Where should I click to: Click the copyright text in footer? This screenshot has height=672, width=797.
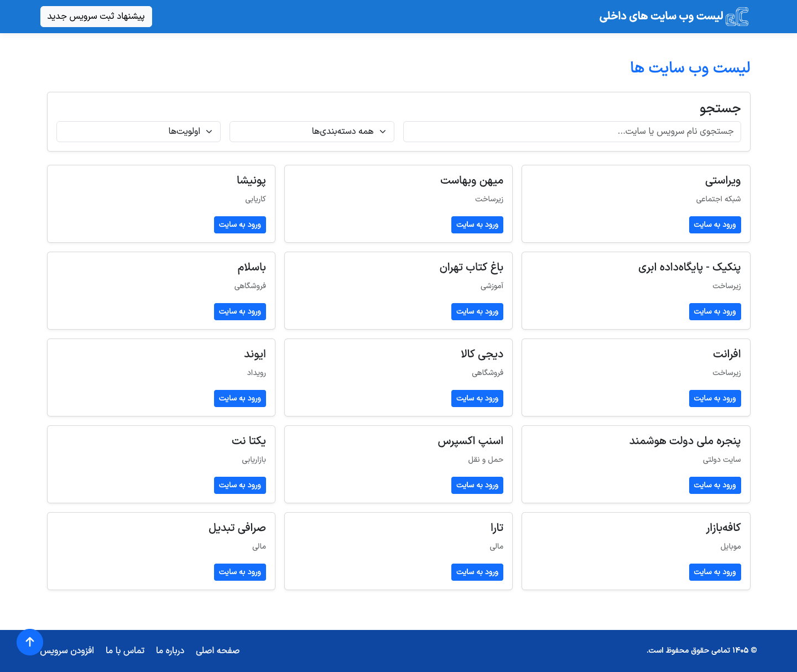[x=702, y=650]
